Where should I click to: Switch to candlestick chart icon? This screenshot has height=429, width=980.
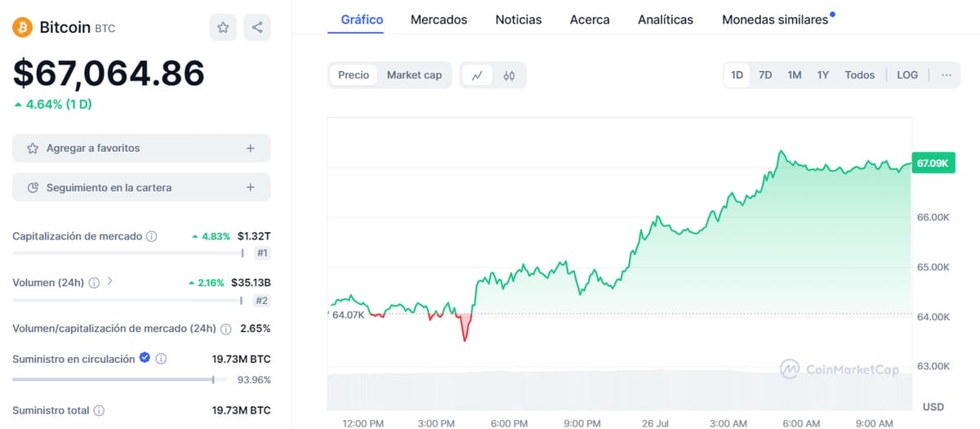510,75
